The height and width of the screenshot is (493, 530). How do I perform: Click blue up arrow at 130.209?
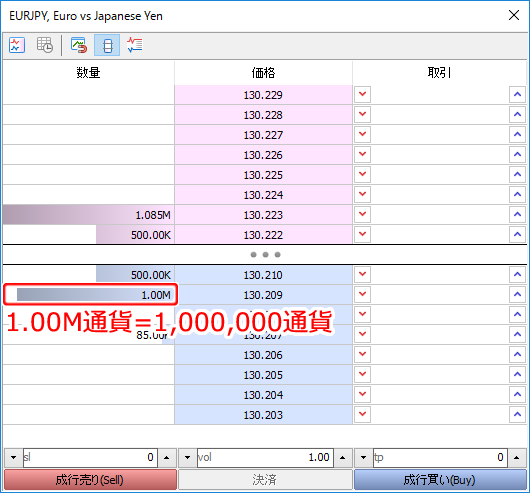[517, 294]
